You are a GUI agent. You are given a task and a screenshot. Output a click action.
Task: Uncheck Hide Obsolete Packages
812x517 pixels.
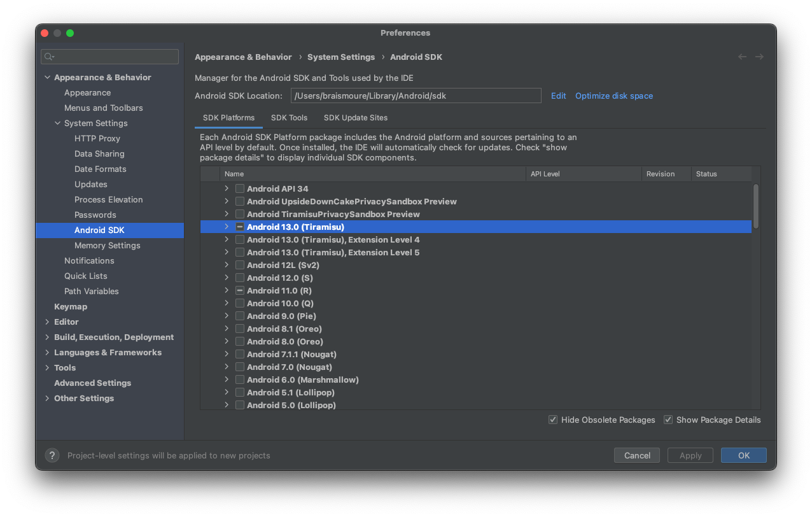coord(553,420)
